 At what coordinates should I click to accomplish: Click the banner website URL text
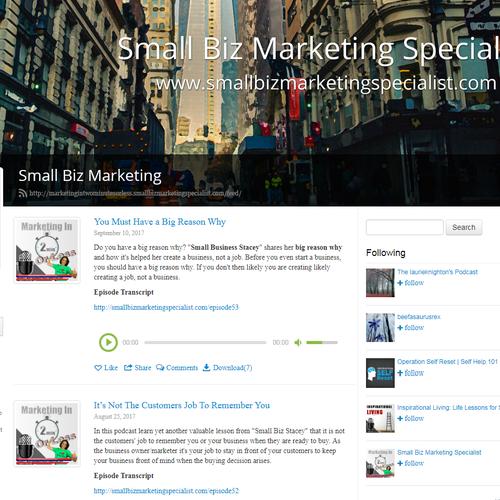[x=327, y=83]
